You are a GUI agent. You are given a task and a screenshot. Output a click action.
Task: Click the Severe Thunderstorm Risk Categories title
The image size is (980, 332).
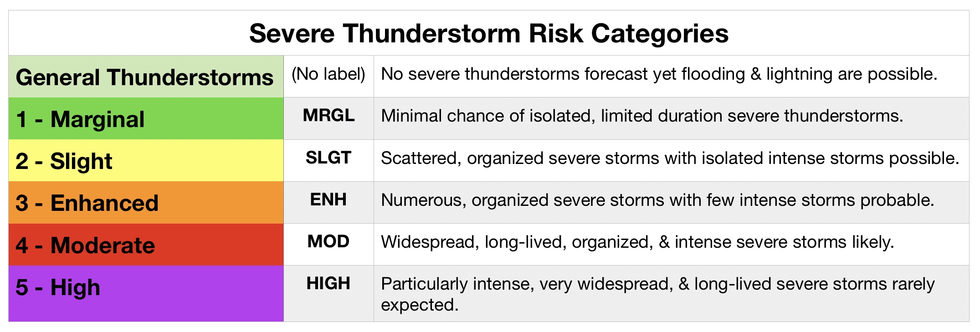point(488,34)
